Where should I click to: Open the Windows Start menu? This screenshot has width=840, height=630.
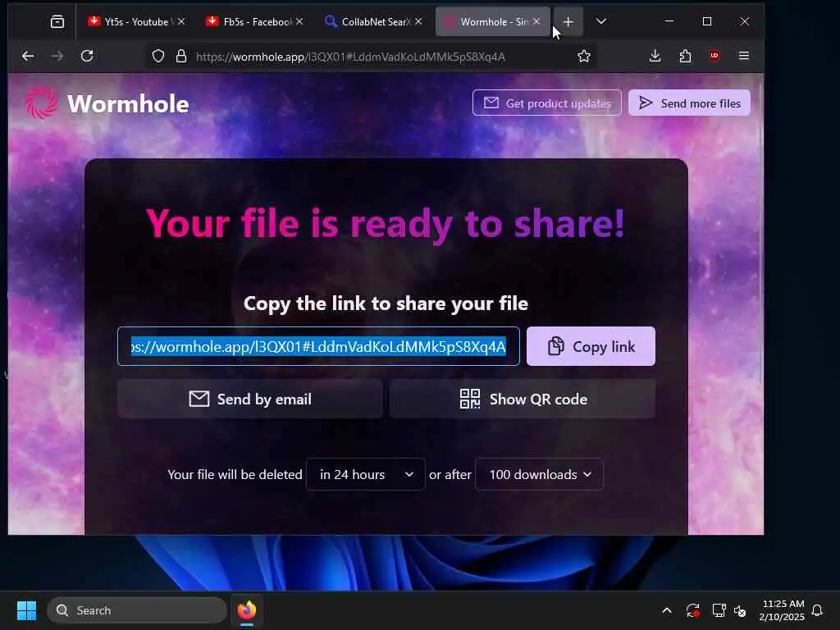coord(26,610)
